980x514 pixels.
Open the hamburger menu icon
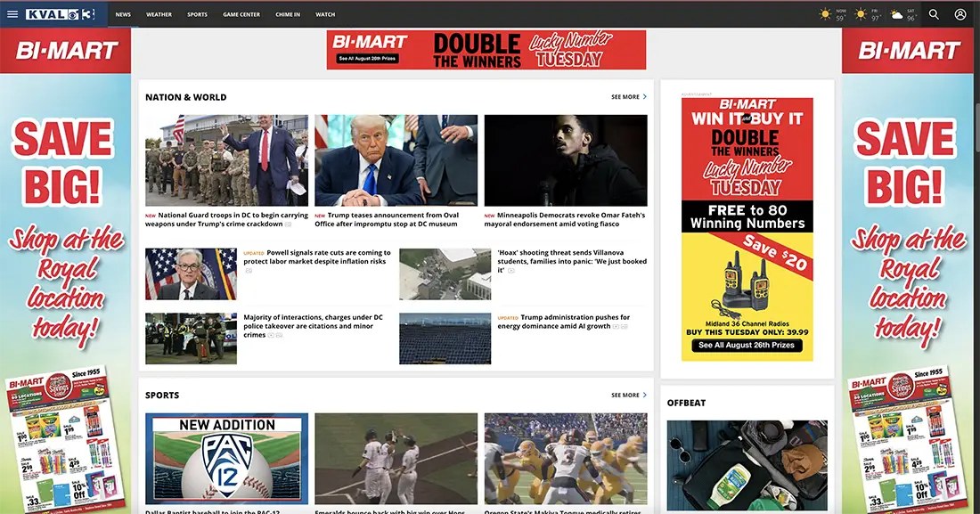[12, 13]
